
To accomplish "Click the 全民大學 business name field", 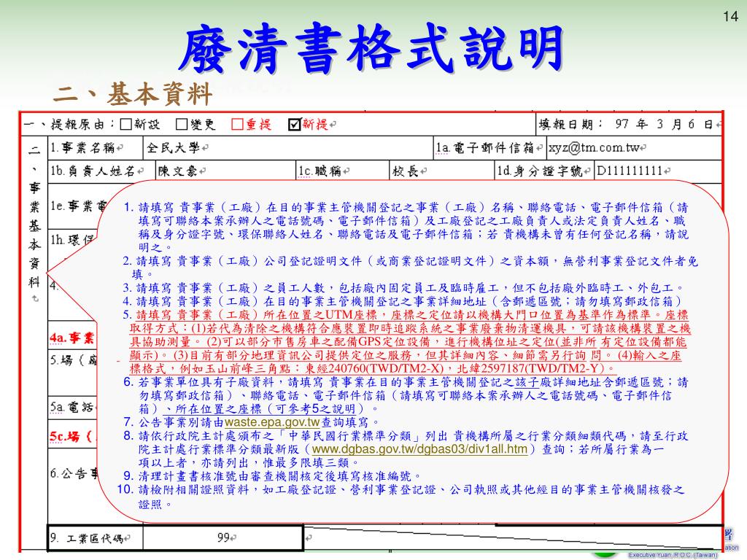I will (x=288, y=147).
